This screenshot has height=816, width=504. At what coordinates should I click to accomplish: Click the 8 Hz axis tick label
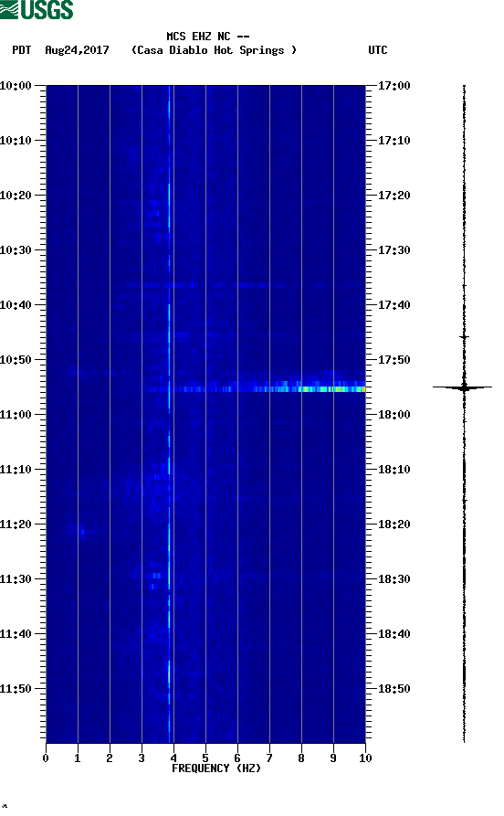tap(301, 758)
